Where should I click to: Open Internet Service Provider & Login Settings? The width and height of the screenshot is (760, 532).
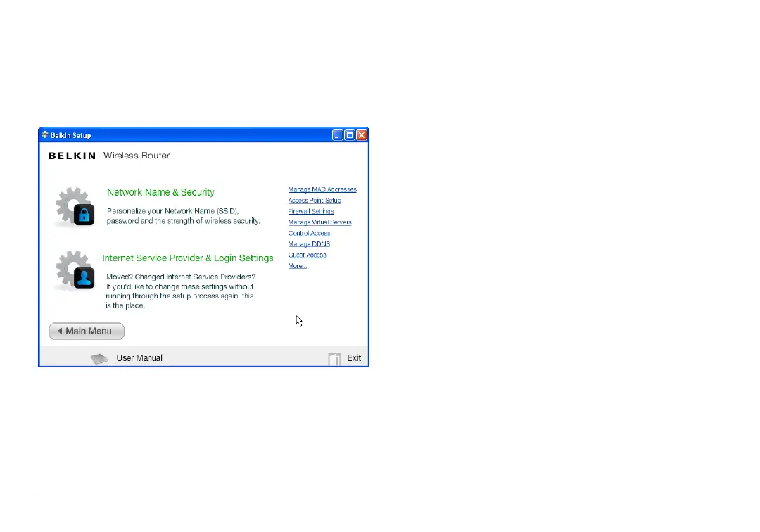[188, 258]
